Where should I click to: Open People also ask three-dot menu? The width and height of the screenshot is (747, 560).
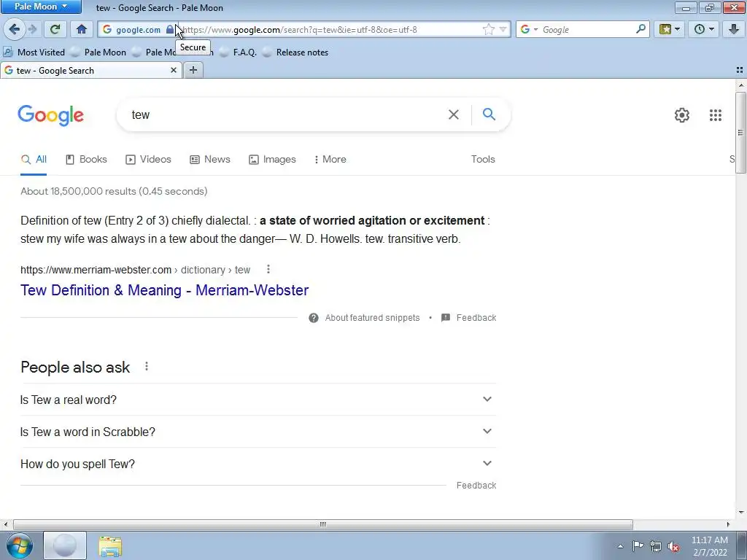tap(147, 366)
